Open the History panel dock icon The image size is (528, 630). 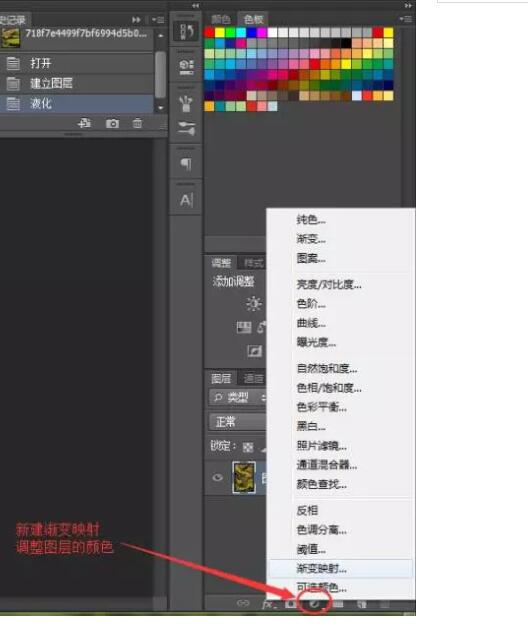[x=186, y=31]
